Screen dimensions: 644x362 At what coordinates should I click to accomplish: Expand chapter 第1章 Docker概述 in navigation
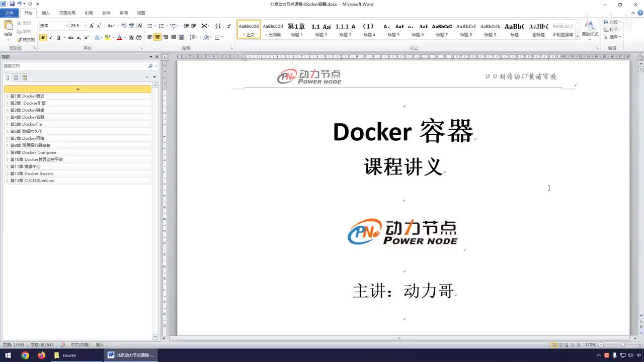pos(7,96)
